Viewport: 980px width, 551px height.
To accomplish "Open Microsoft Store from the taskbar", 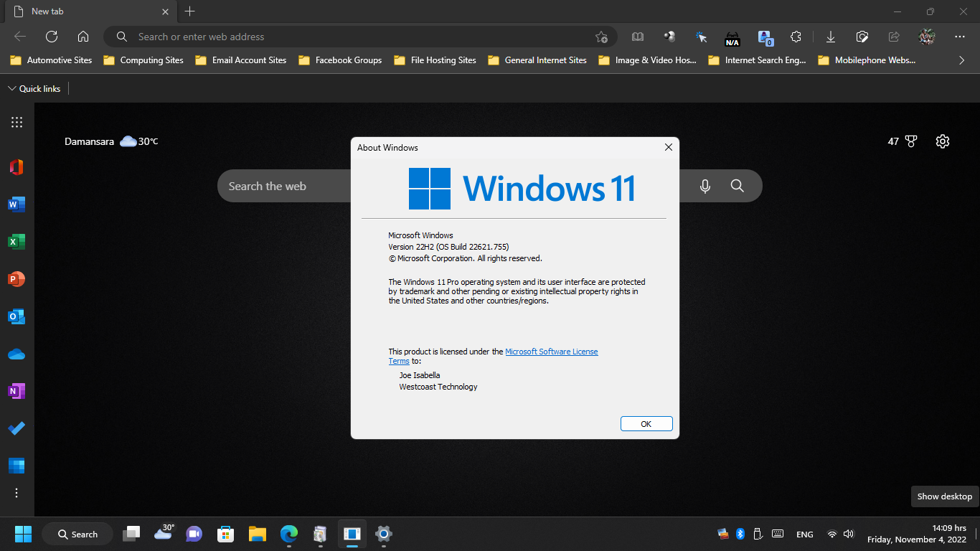I will (x=226, y=534).
